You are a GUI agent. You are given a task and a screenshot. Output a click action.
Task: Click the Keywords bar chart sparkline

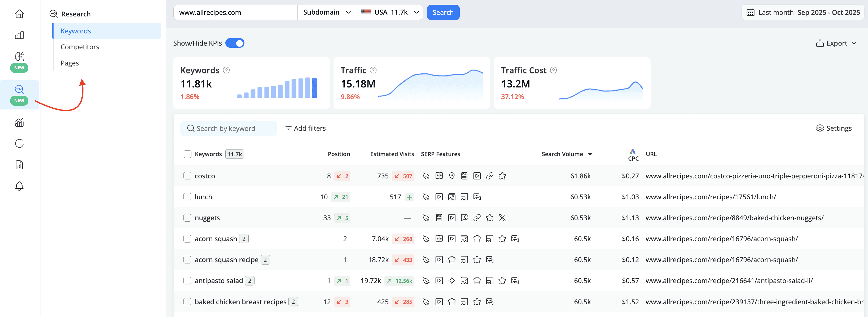click(277, 87)
